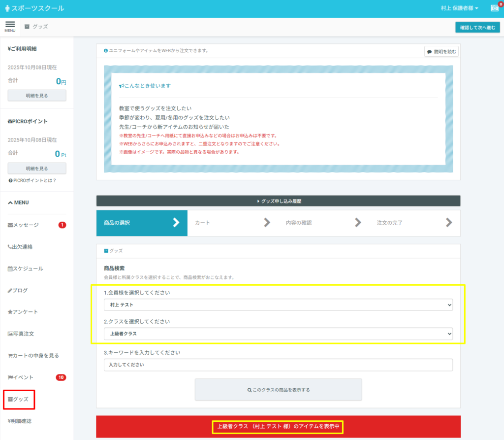The width and height of the screenshot is (504, 440).
Task: Open the 上級者クラス class dropdown
Action: (278, 334)
